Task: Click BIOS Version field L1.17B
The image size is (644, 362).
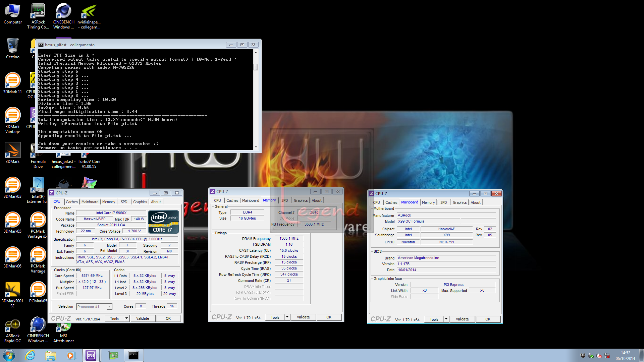Action: (446, 264)
